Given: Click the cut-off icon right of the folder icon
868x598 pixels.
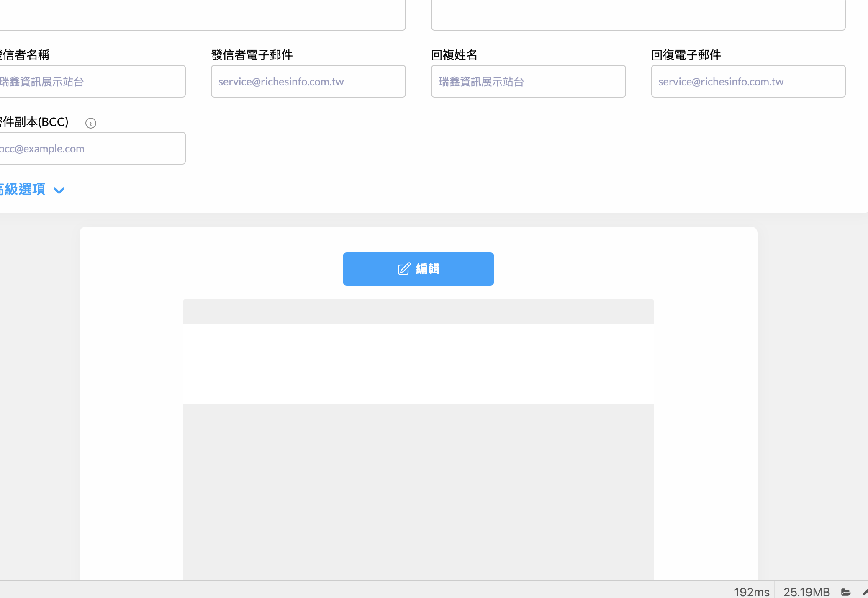Looking at the screenshot, I should click(865, 592).
